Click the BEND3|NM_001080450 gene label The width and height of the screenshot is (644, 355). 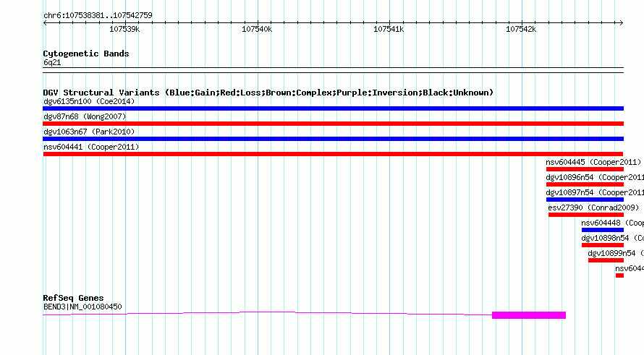point(82,307)
